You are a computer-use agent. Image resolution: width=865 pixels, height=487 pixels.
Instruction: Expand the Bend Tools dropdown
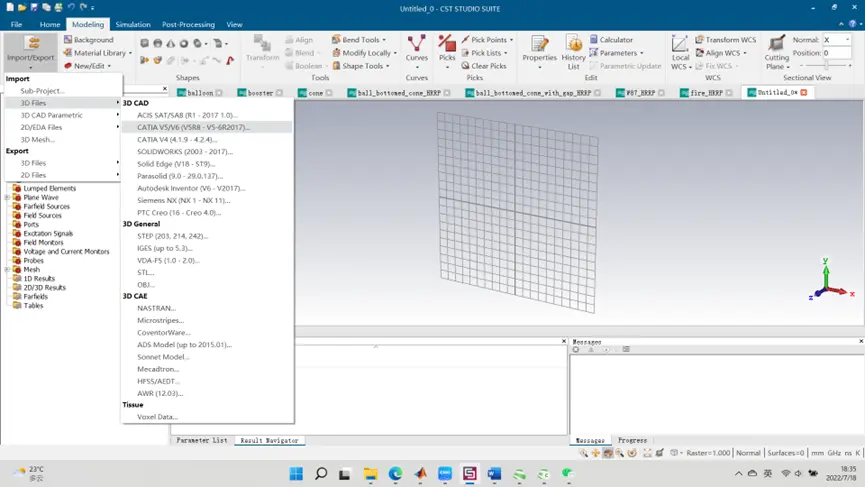point(384,40)
